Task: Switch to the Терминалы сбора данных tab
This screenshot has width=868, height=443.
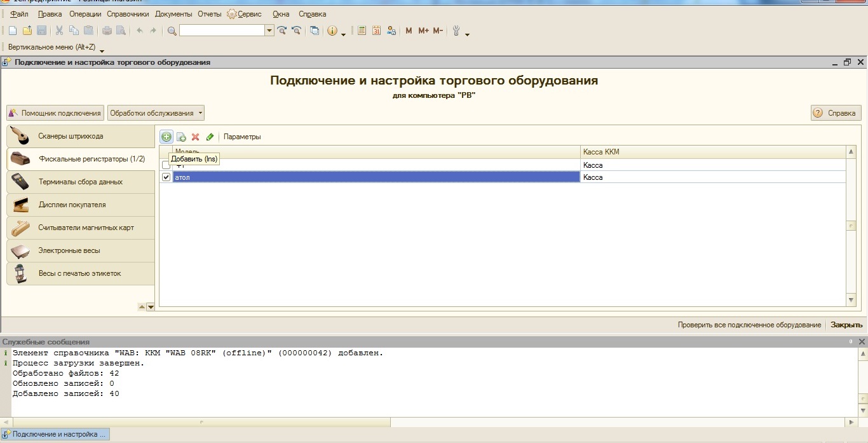Action: [81, 182]
